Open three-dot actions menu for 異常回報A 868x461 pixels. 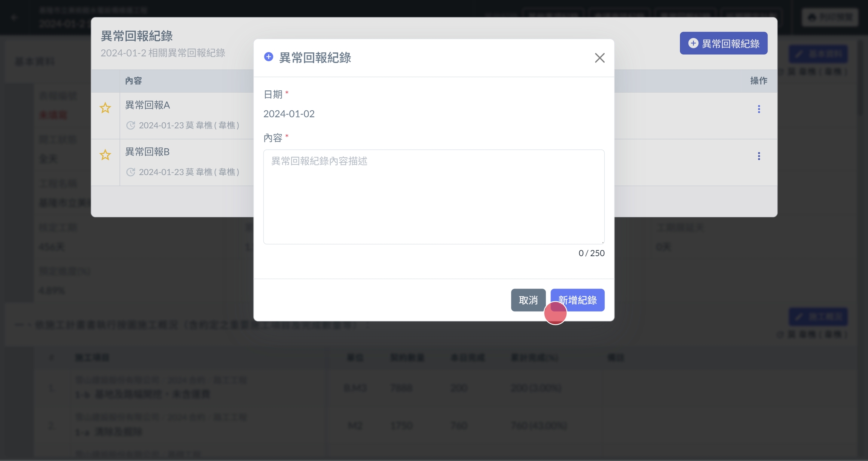pyautogui.click(x=759, y=109)
